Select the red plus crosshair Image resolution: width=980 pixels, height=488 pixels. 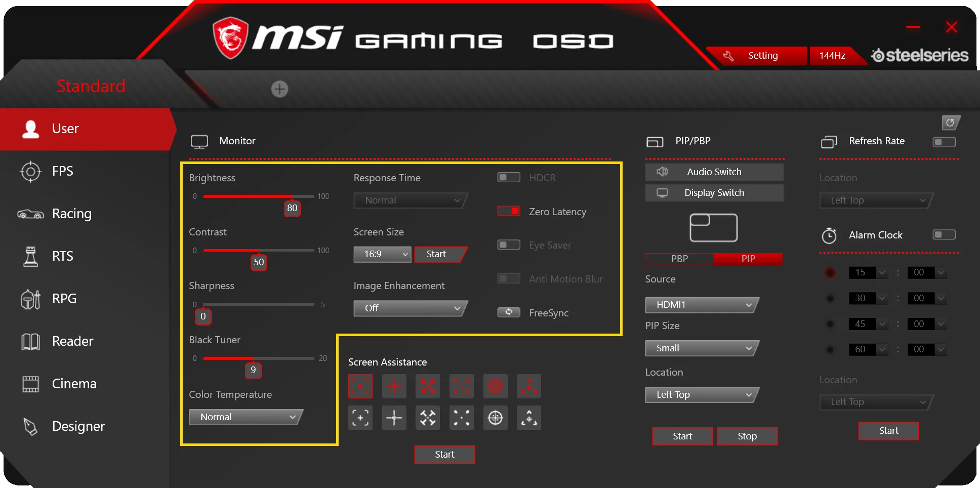pyautogui.click(x=394, y=387)
